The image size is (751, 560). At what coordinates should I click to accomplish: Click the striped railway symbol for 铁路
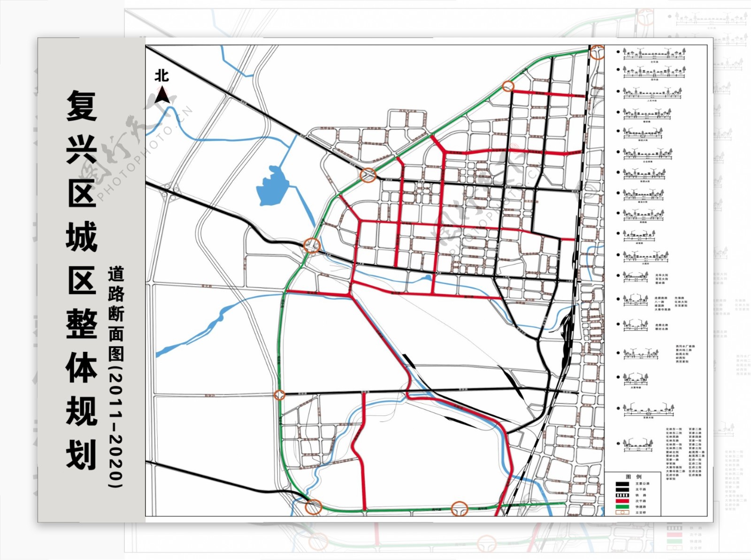tap(622, 495)
